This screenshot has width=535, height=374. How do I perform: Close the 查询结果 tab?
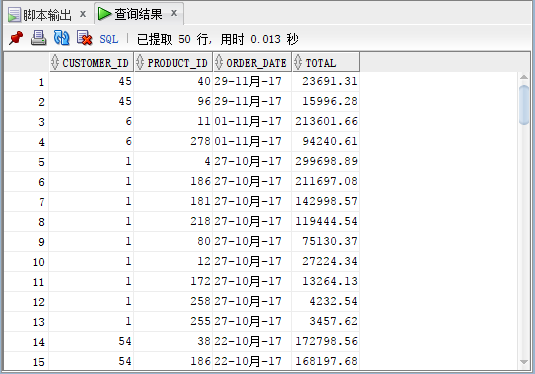[174, 13]
